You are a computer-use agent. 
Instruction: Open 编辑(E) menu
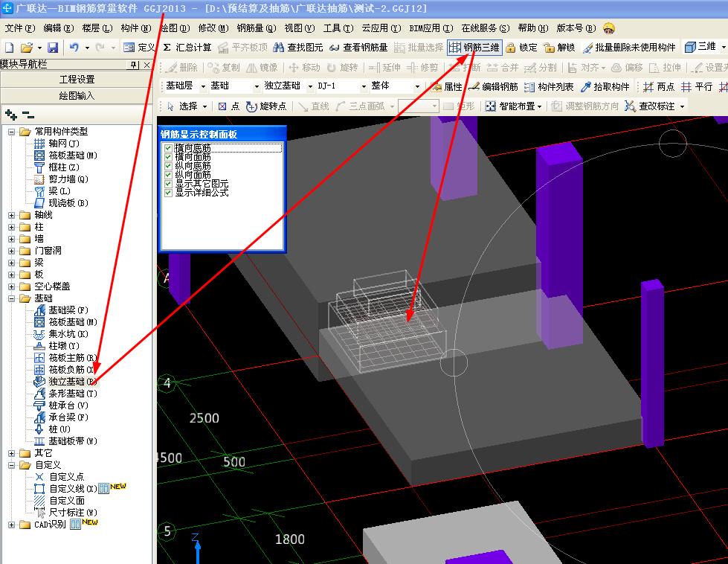(x=59, y=28)
